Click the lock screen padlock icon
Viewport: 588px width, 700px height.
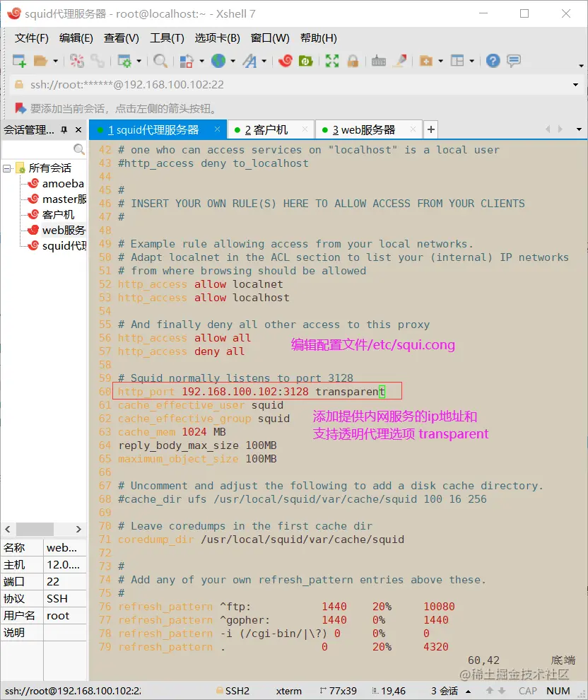click(353, 61)
